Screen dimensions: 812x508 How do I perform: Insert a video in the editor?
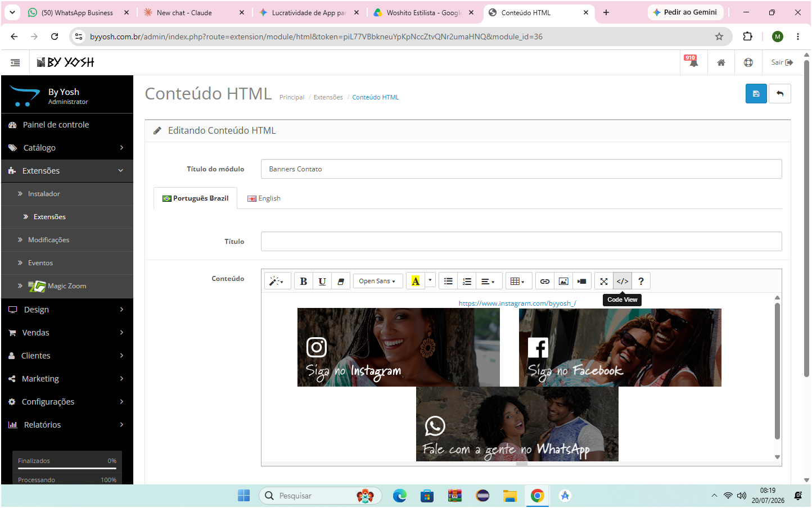point(582,282)
